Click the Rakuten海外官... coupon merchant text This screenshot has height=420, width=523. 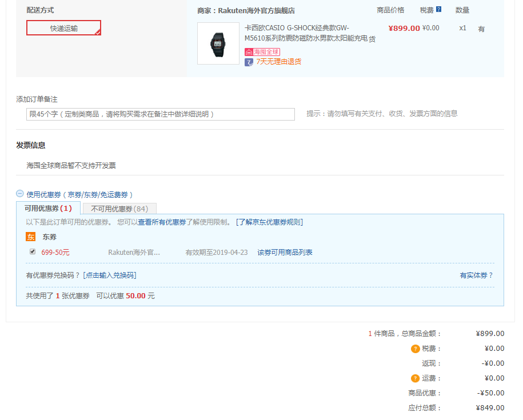(134, 253)
